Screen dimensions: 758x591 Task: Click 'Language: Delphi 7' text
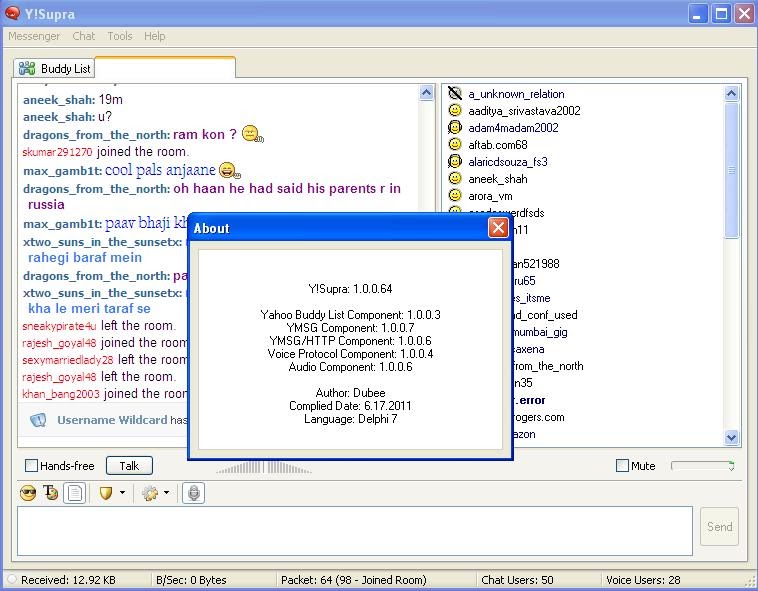pyautogui.click(x=350, y=419)
